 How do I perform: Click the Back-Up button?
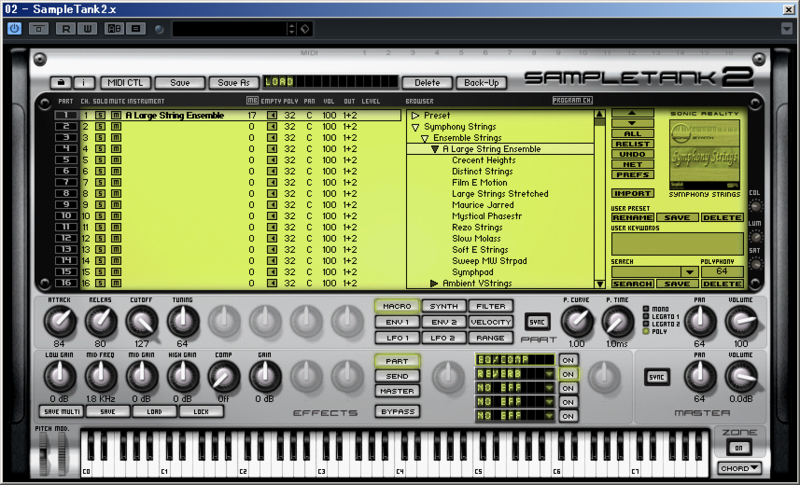(x=481, y=83)
